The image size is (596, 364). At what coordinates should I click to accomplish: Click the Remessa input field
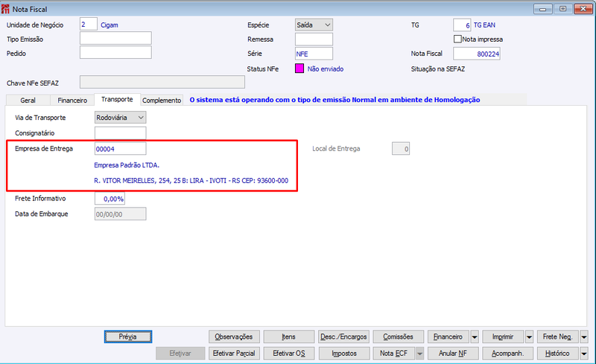[x=314, y=39]
